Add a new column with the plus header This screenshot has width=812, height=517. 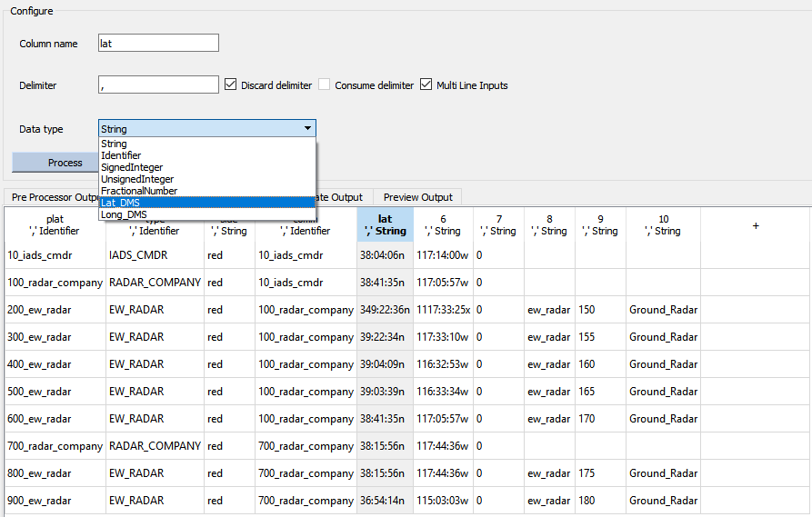pyautogui.click(x=756, y=225)
